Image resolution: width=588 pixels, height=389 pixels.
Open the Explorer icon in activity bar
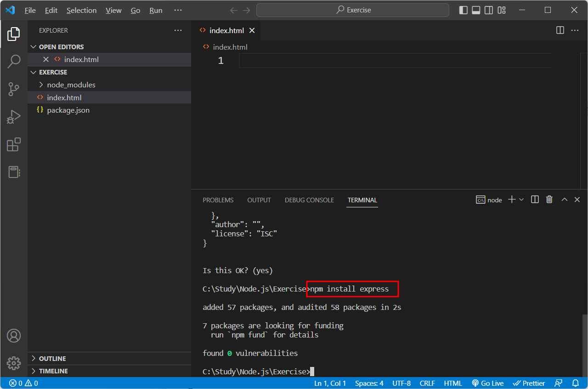pos(14,34)
